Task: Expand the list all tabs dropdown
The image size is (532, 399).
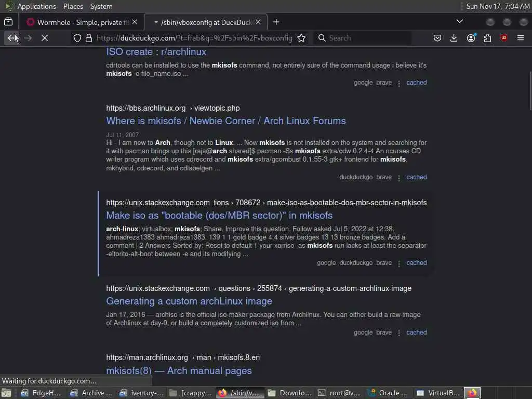Action: coord(460,21)
